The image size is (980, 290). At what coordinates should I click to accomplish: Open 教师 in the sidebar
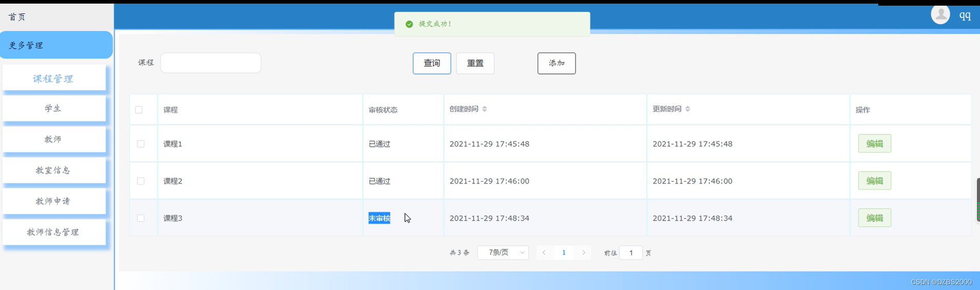[x=54, y=139]
